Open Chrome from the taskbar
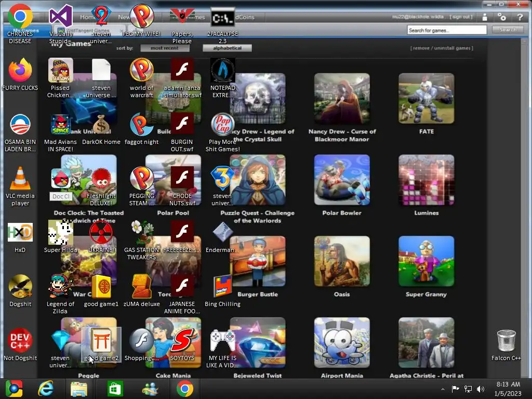Image resolution: width=532 pixels, height=399 pixels. [184, 389]
